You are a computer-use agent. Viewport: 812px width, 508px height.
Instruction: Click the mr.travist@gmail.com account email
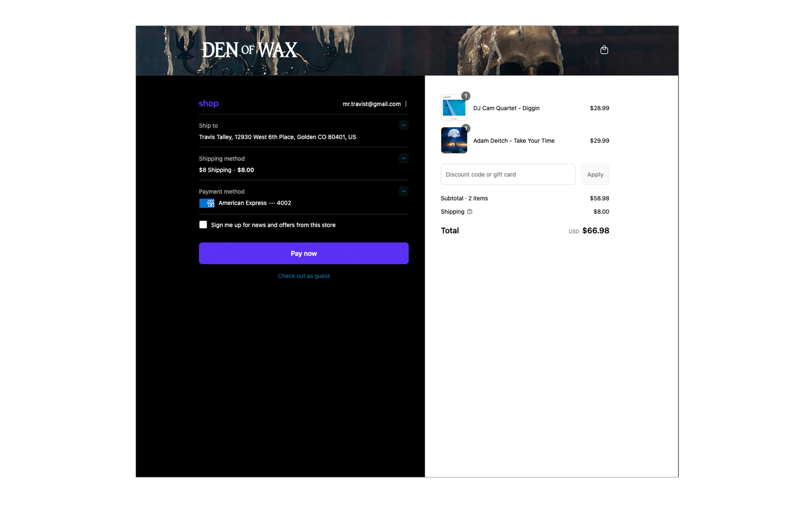[x=371, y=104]
